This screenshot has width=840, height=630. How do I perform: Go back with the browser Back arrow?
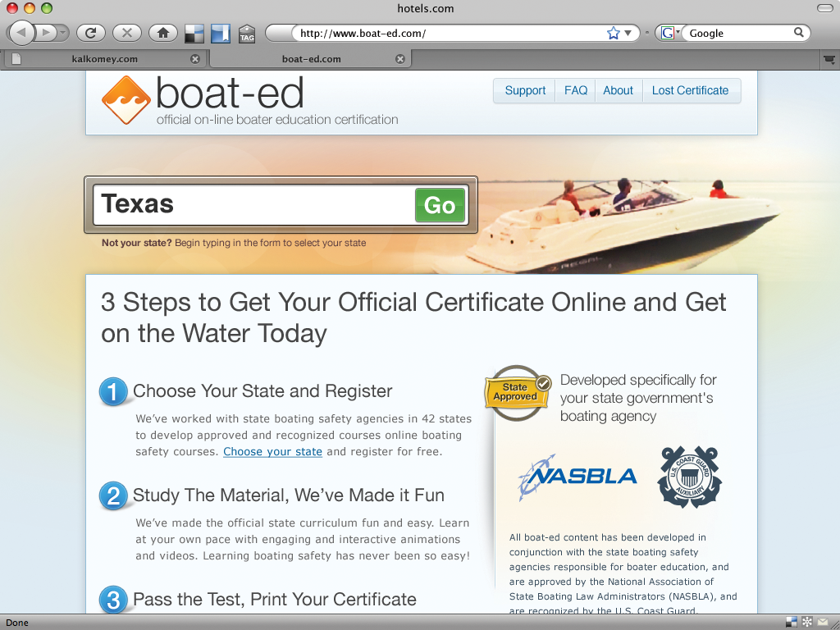21,33
